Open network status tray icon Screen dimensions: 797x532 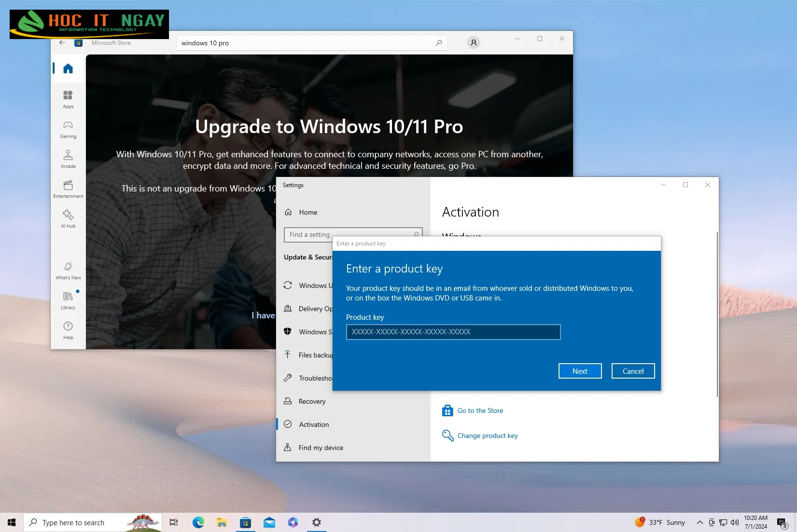(x=723, y=522)
